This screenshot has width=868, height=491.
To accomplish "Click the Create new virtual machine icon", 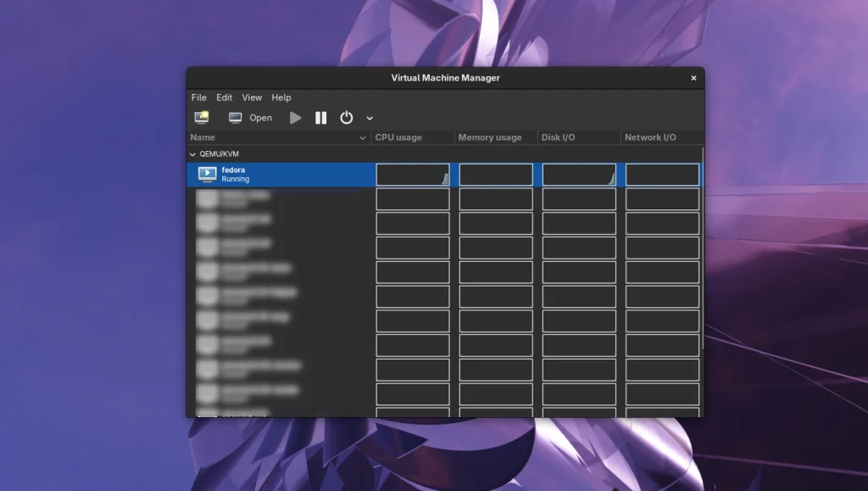I will point(202,118).
